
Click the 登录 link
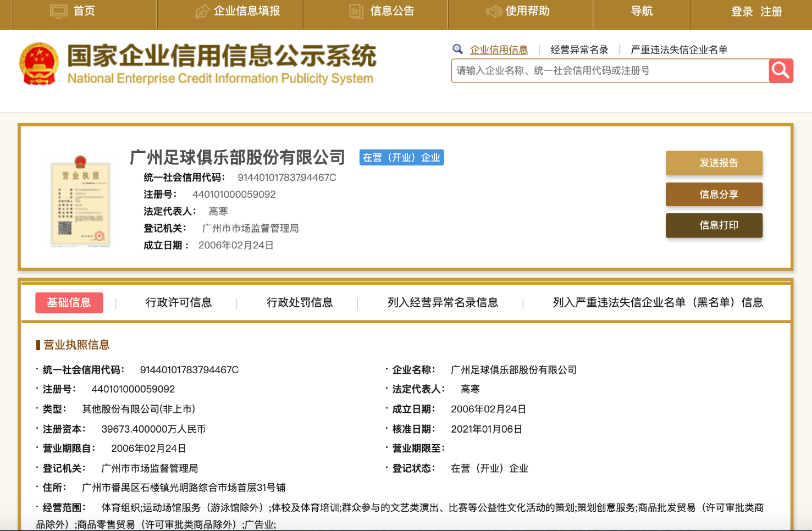(742, 12)
